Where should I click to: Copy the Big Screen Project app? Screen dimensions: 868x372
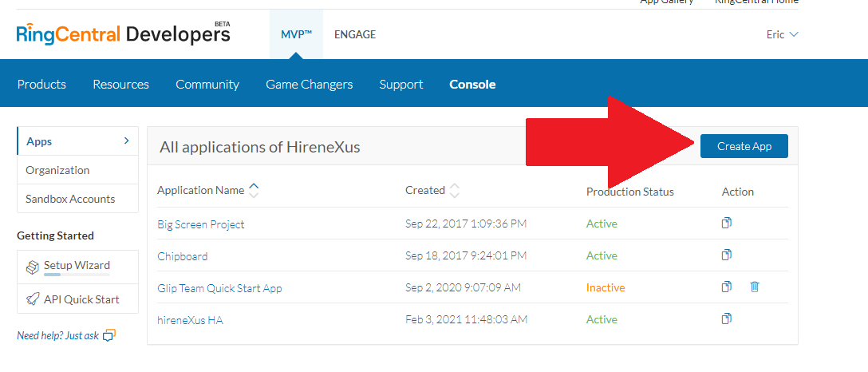tap(727, 223)
